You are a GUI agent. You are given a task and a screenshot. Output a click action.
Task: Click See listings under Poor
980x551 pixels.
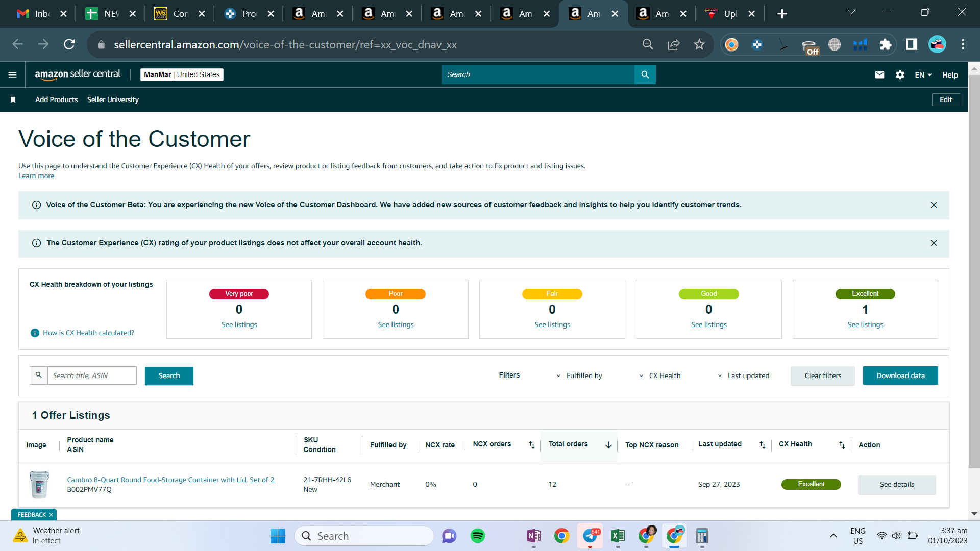click(396, 325)
